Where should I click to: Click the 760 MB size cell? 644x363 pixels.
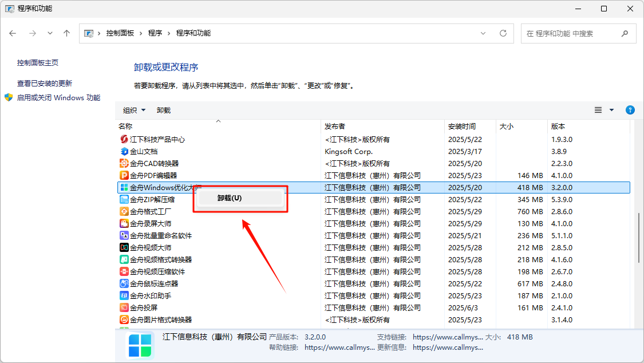point(530,211)
